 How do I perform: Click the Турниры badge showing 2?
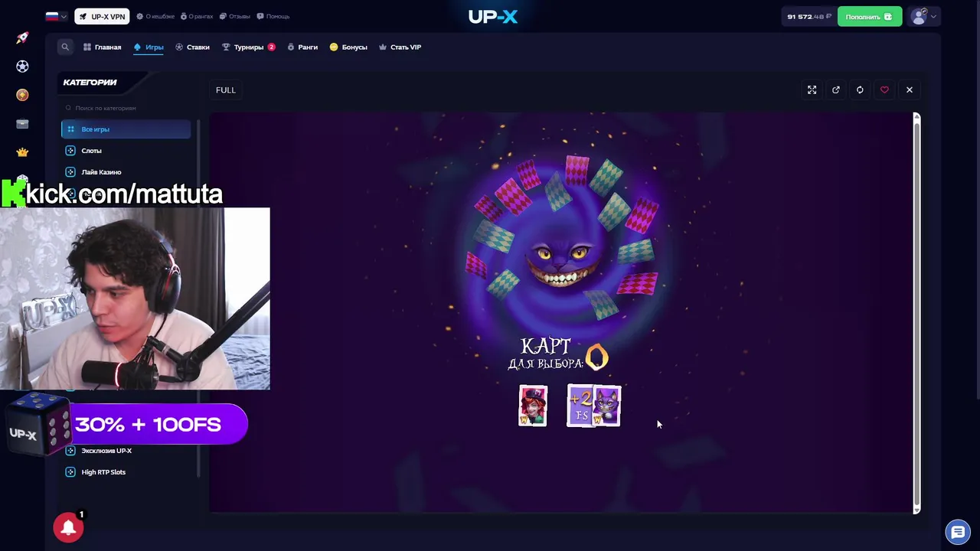click(x=271, y=47)
